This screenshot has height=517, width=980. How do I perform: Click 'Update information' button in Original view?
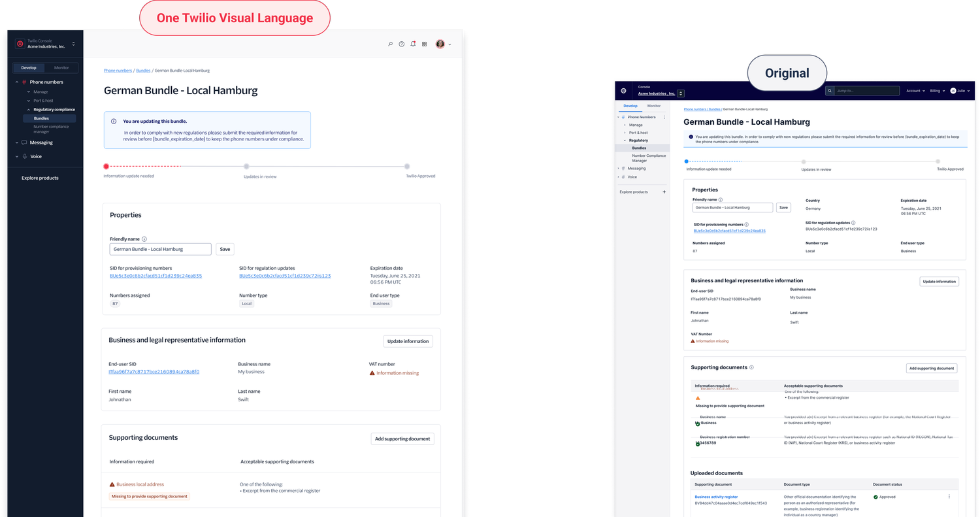click(939, 282)
